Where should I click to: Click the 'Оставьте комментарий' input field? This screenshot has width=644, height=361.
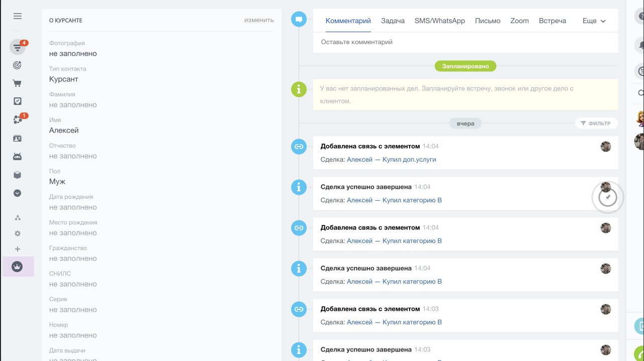(x=465, y=42)
